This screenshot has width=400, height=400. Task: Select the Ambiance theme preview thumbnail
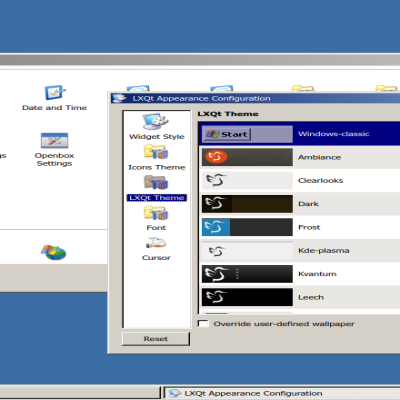247,157
